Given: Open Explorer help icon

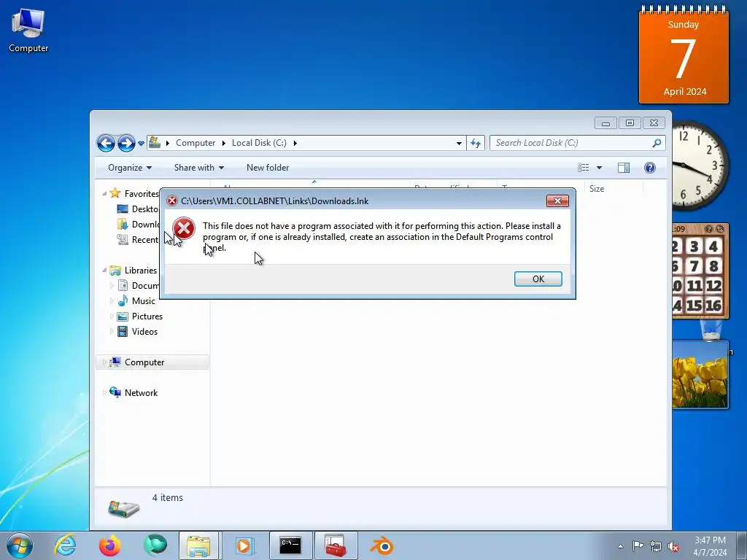Looking at the screenshot, I should pyautogui.click(x=650, y=168).
